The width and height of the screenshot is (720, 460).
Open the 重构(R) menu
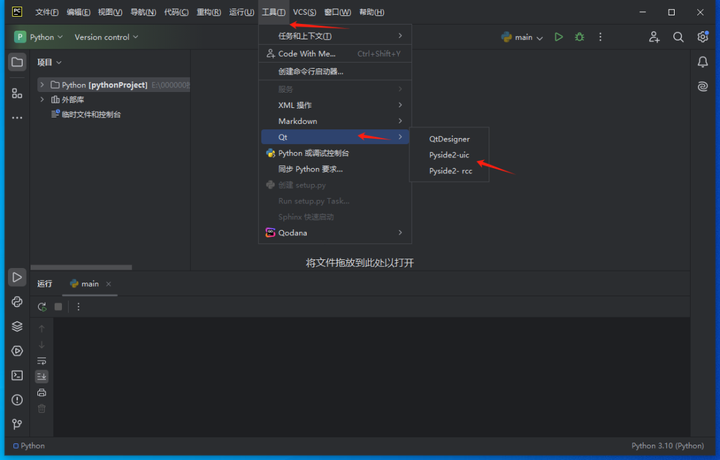pos(209,12)
